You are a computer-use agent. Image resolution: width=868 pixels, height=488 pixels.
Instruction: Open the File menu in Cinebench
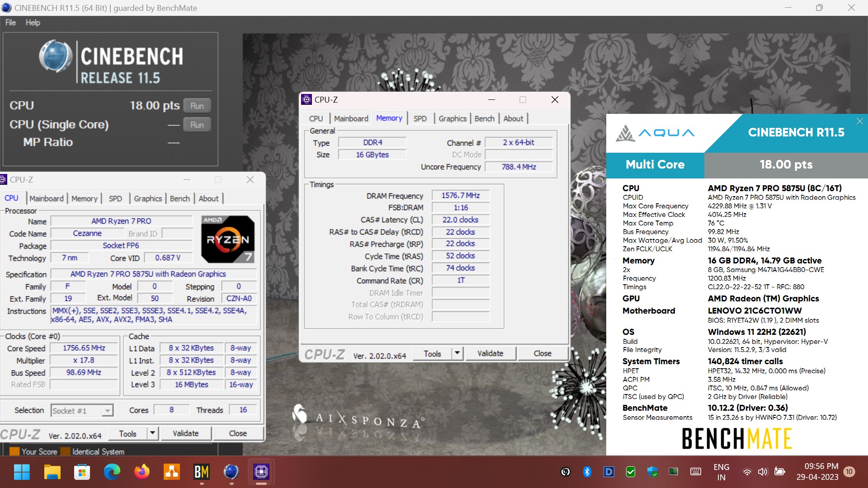click(10, 23)
